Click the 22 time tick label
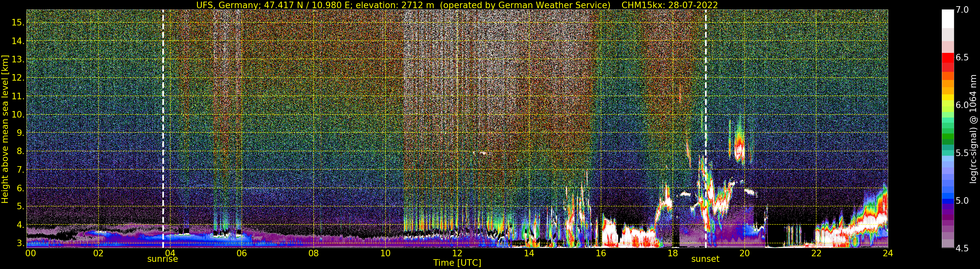This screenshot has height=269, width=980. (816, 253)
